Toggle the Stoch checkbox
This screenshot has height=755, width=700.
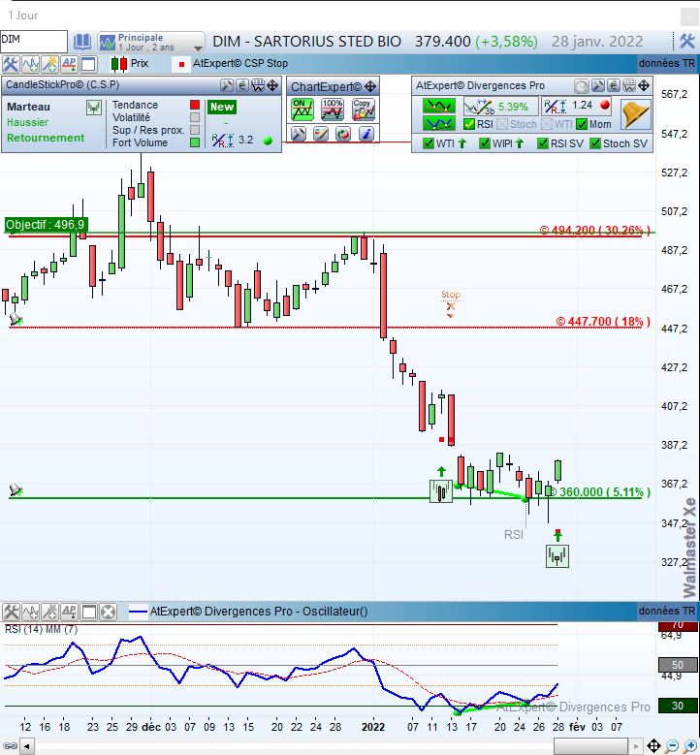502,124
